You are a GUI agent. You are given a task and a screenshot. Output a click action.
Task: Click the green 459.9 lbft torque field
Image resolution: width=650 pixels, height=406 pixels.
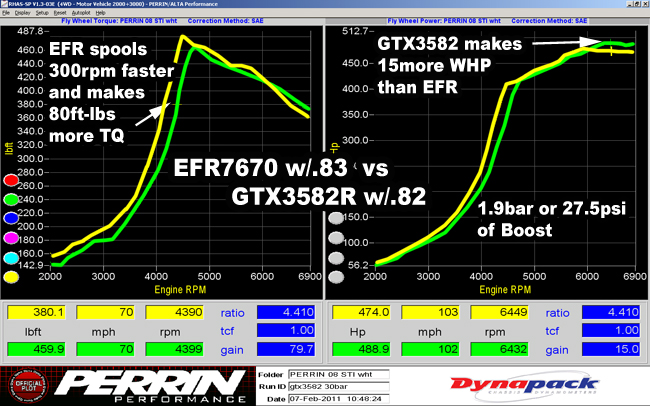pos(36,349)
